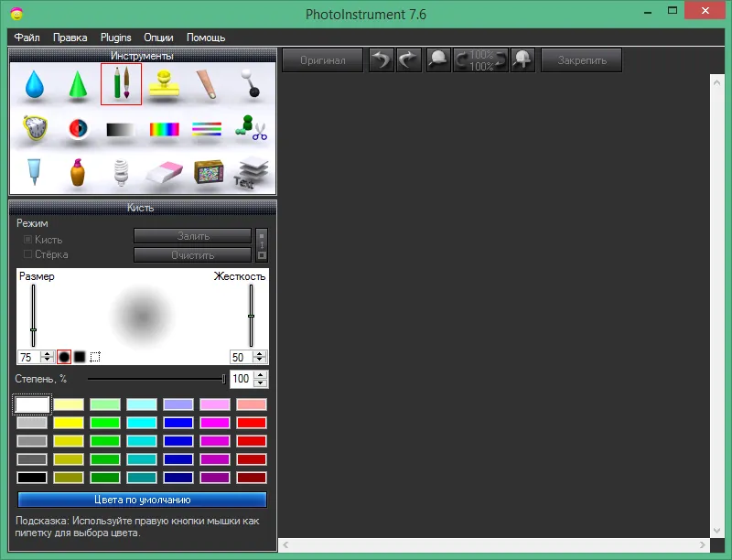The height and width of the screenshot is (560, 732).
Task: Click the Закрепить button
Action: (582, 60)
